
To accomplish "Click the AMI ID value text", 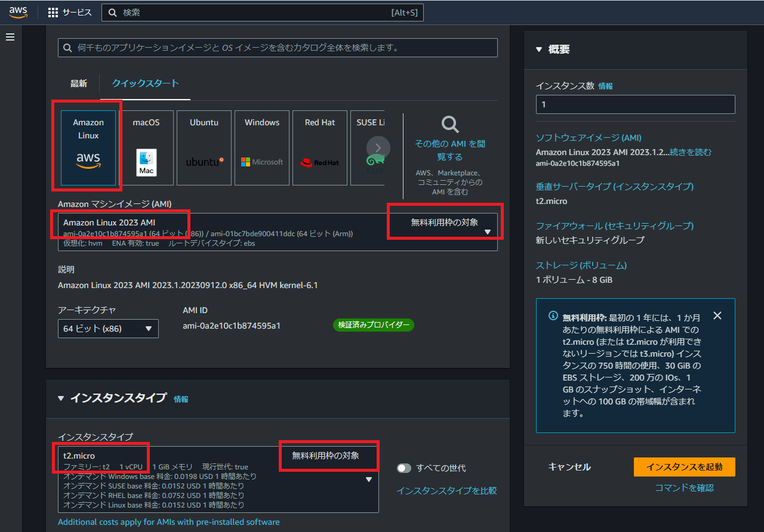I will pos(232,326).
